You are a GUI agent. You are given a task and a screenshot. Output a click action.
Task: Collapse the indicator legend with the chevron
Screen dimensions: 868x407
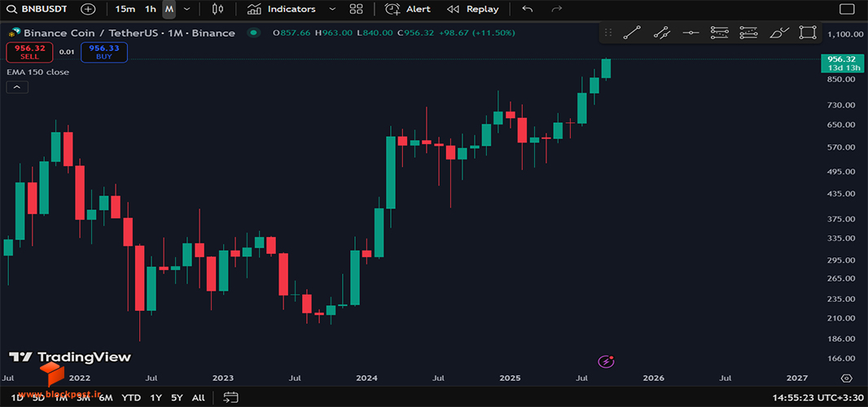click(16, 87)
